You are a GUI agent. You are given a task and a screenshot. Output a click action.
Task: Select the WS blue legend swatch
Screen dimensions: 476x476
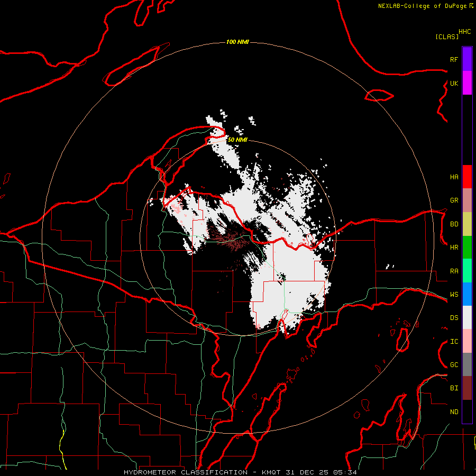[467, 294]
